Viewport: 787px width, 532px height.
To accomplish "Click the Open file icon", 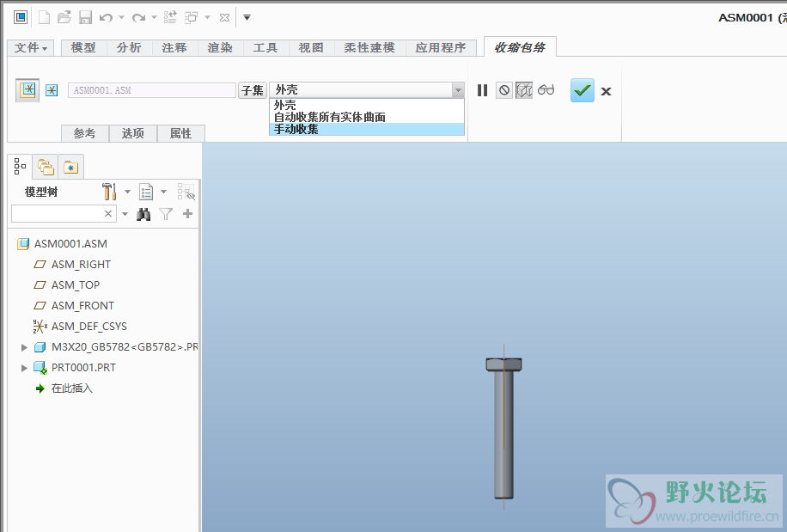I will (x=64, y=17).
